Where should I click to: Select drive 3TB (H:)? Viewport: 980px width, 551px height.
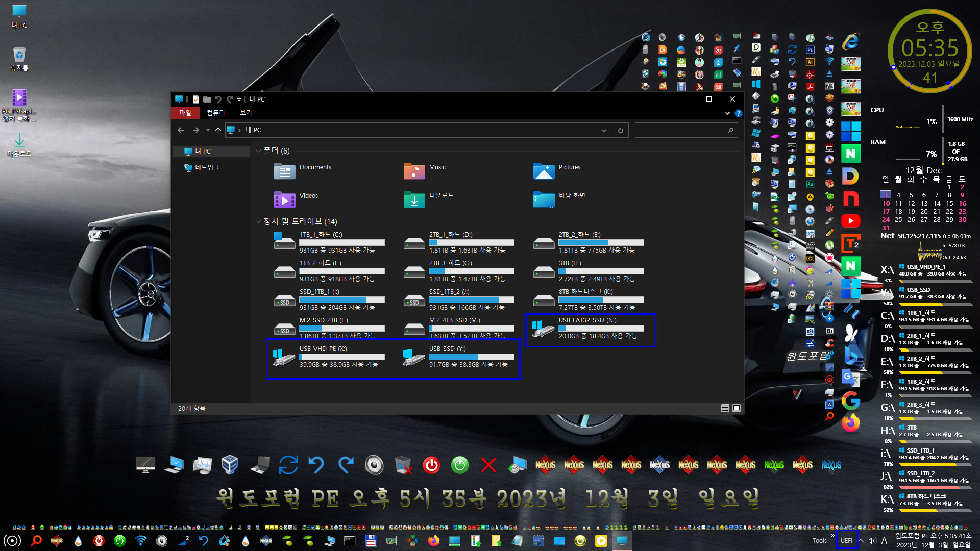589,270
